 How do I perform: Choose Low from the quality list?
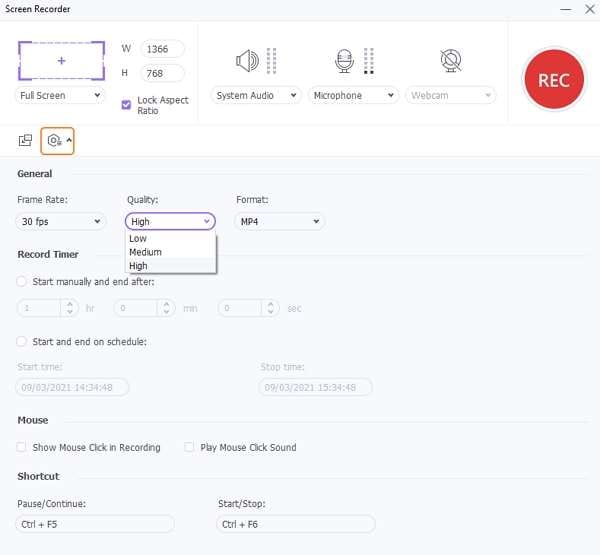(x=138, y=239)
